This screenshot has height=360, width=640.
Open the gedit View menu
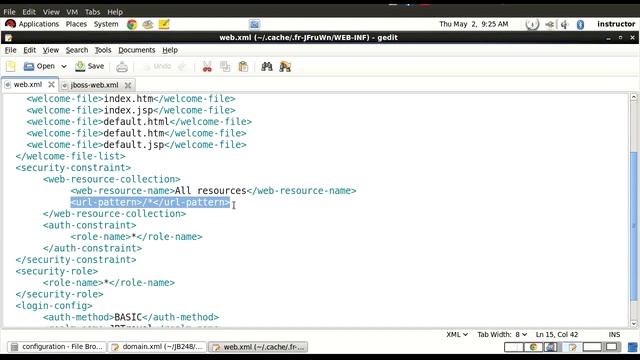[x=51, y=50]
